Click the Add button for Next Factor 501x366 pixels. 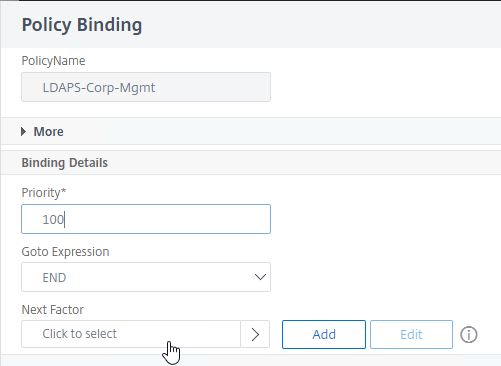click(x=324, y=334)
